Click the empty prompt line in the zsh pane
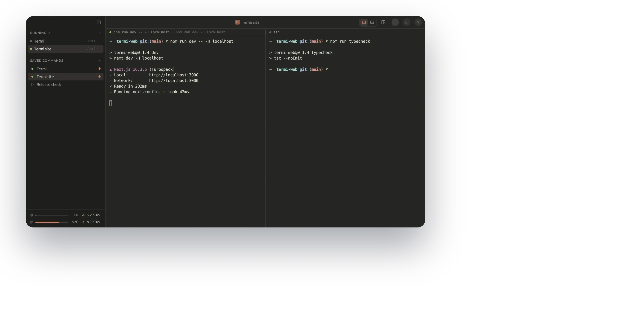Image resolution: width=644 pixels, height=322 pixels. [298, 70]
